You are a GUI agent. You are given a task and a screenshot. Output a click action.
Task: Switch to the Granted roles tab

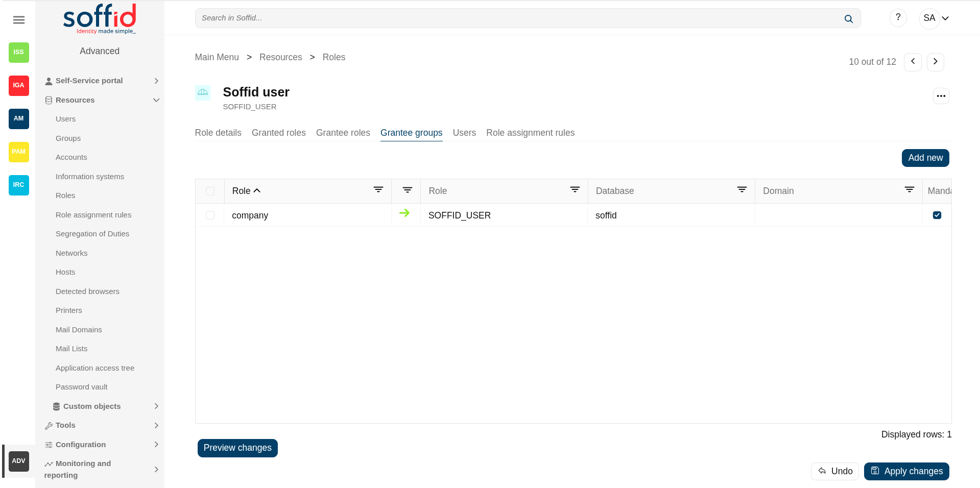click(x=279, y=133)
